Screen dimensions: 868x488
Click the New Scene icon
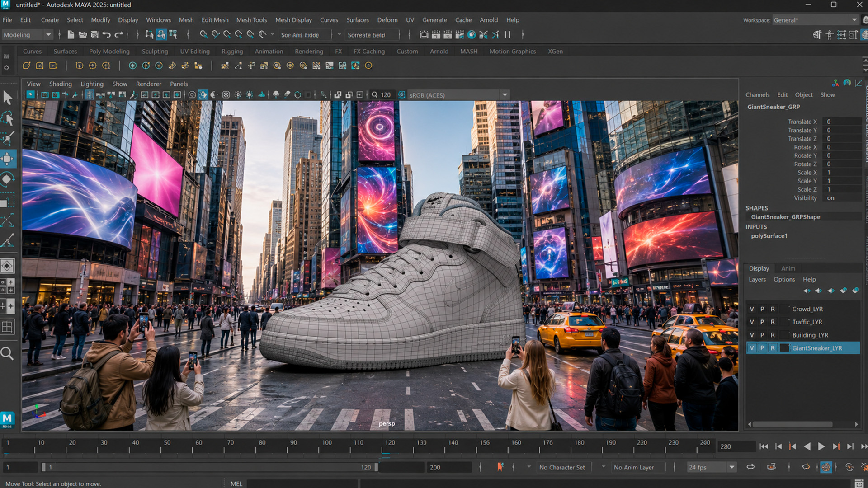(71, 35)
